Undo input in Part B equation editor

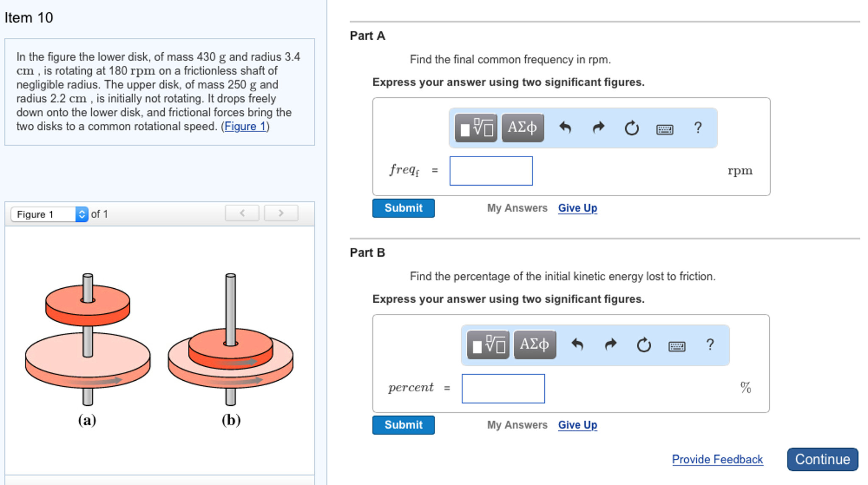pos(578,345)
